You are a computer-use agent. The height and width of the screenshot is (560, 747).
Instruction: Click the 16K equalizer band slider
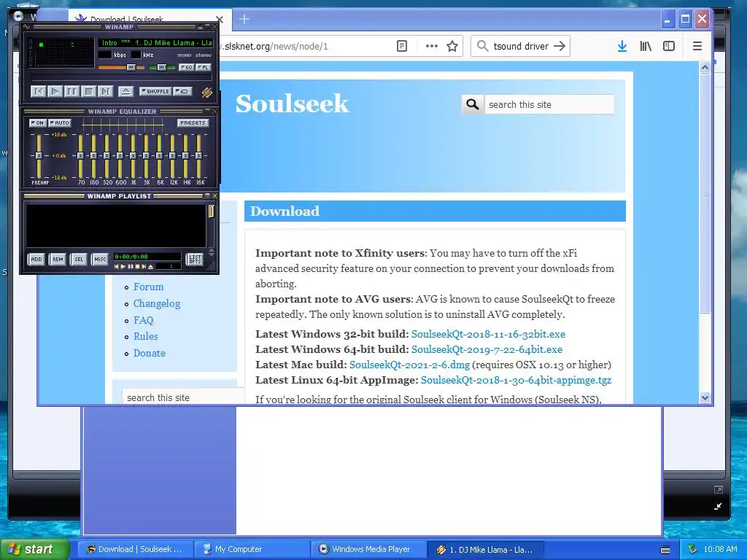pos(198,156)
